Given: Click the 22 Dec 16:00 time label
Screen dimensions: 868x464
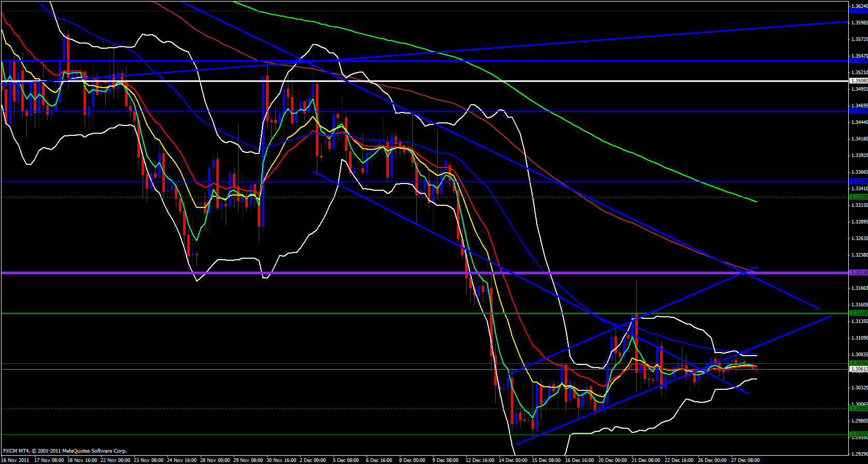Looking at the screenshot, I should [x=679, y=460].
